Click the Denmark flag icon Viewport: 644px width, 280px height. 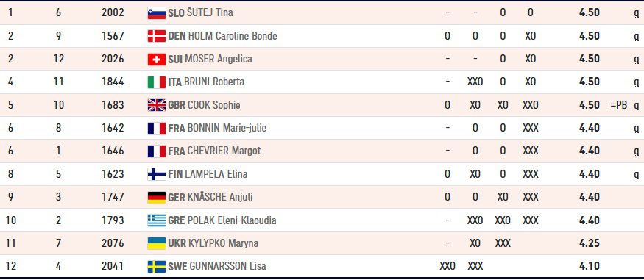coord(157,36)
